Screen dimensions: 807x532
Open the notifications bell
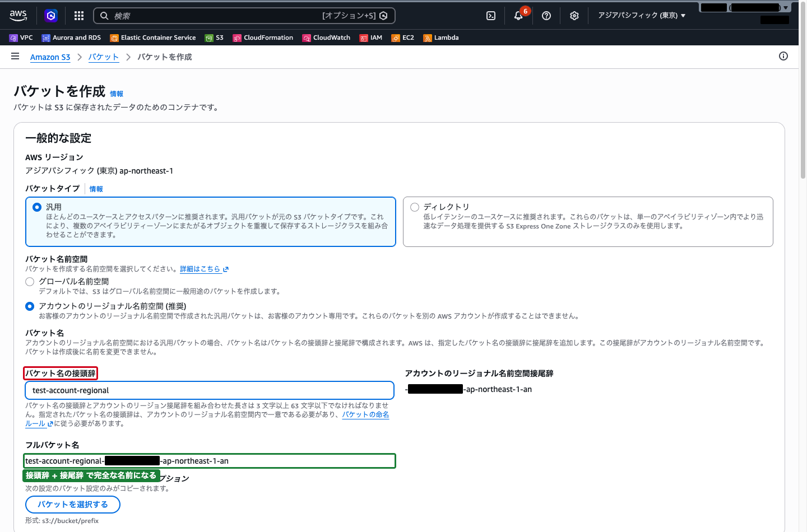point(518,16)
